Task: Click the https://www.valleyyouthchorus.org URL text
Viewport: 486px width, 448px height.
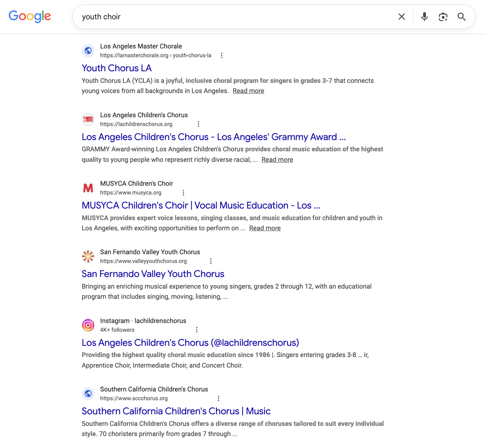Action: click(143, 261)
